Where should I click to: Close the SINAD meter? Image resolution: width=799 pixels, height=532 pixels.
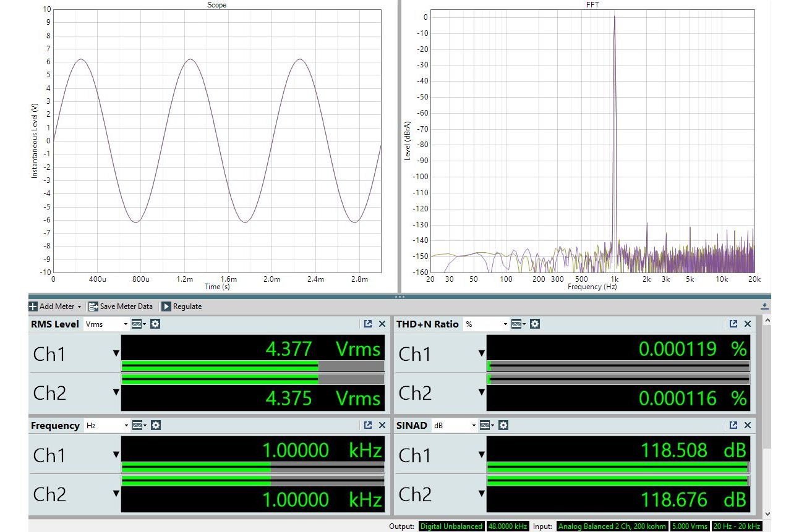click(748, 425)
